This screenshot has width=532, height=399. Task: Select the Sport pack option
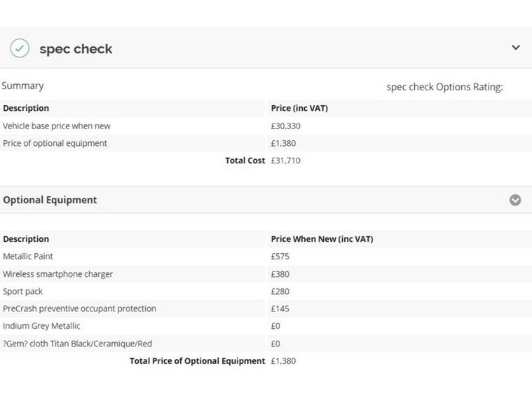[22, 292]
